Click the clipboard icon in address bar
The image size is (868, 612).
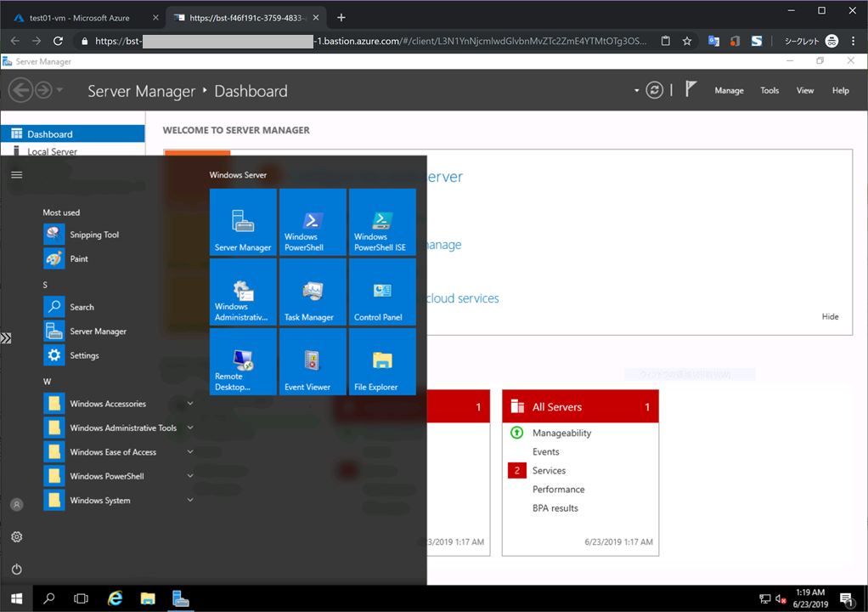[x=665, y=41]
